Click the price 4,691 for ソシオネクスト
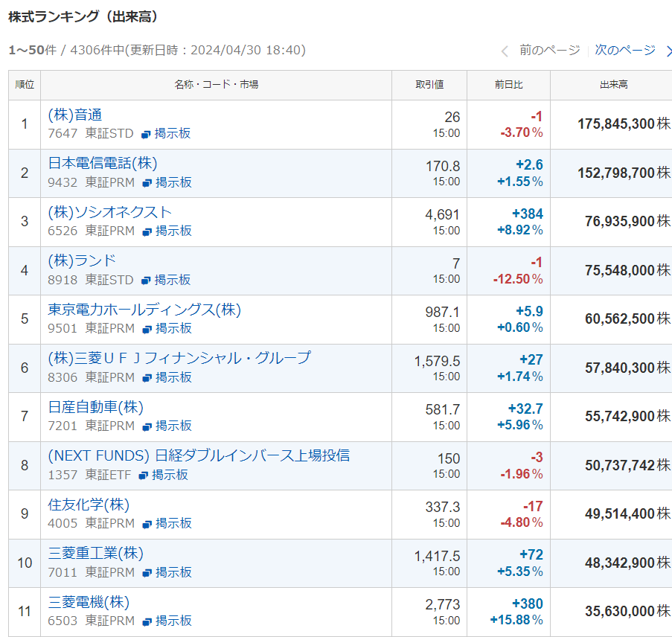The width and height of the screenshot is (672, 637). point(442,214)
